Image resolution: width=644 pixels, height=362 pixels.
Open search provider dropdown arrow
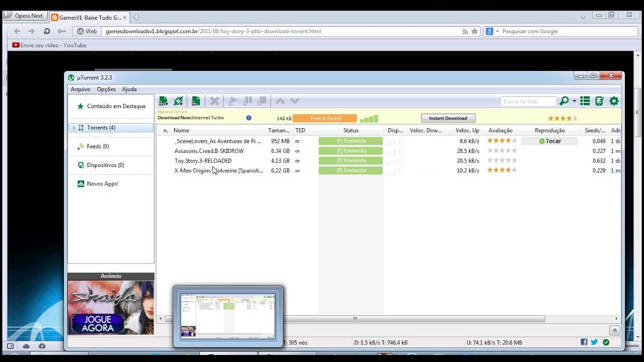[575, 101]
